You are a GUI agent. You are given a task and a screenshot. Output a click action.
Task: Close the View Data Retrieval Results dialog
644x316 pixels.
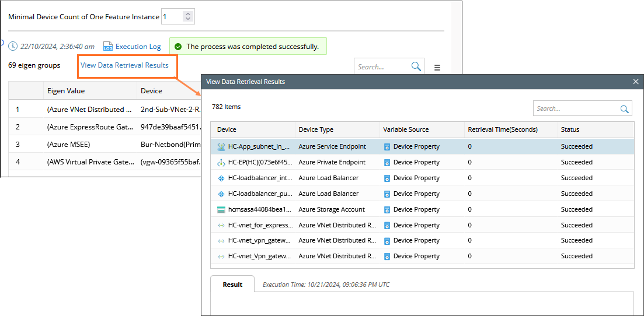pos(636,82)
